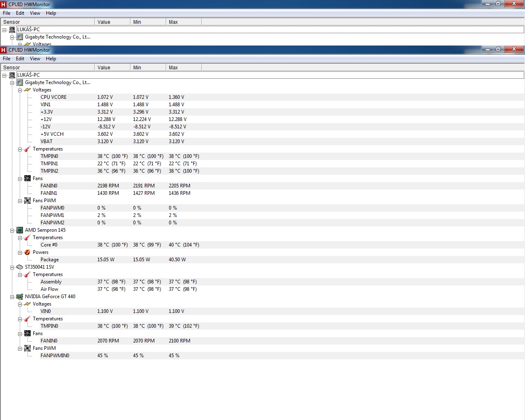Viewport: 525px width, 420px height.
Task: Open Help menu in back HWMonitor window
Action: (x=51, y=13)
